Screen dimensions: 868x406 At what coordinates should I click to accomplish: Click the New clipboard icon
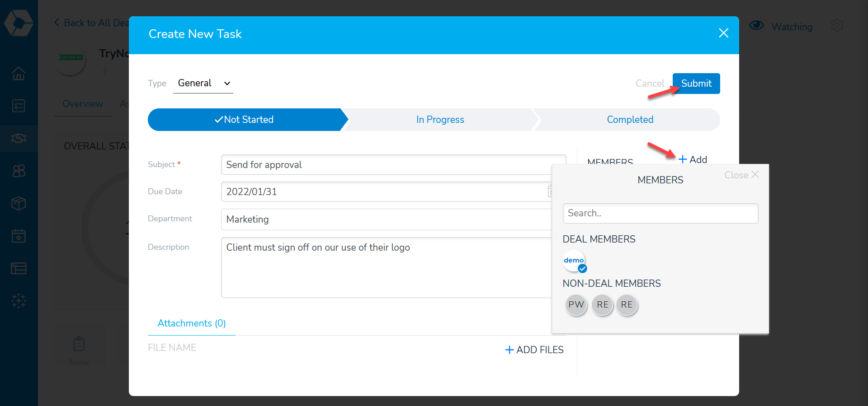pos(79,344)
